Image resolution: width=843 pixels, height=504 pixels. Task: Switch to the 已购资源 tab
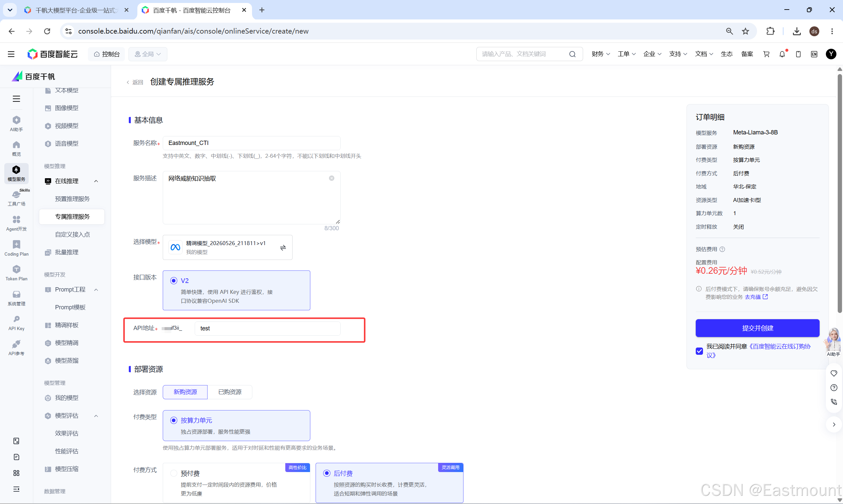point(230,392)
